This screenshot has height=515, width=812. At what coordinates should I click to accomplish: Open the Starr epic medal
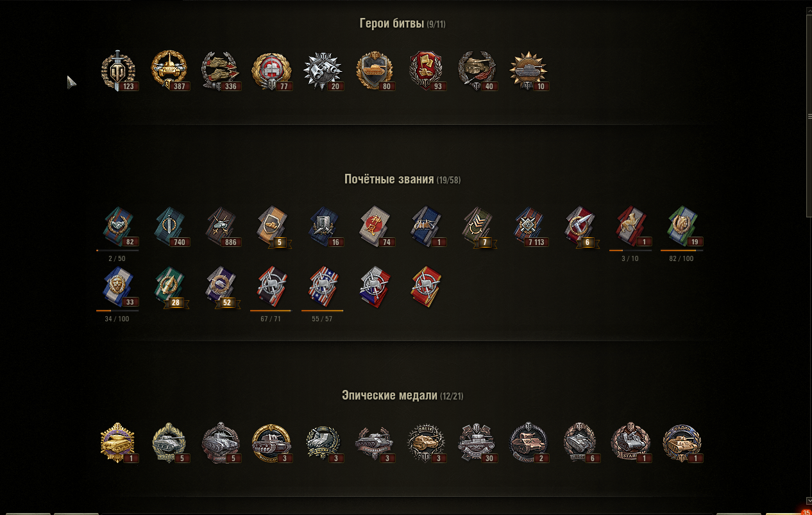point(632,443)
